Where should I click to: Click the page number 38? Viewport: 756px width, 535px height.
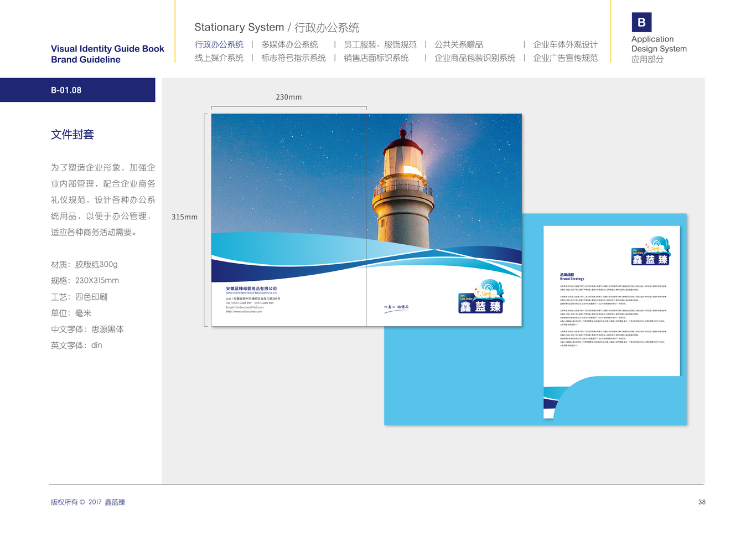[702, 502]
